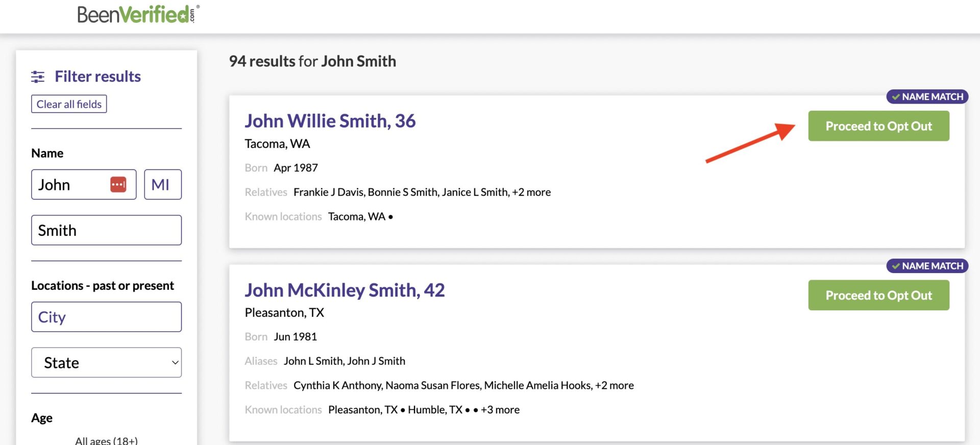This screenshot has height=445, width=980.
Task: Click the BeenVerified logo
Action: tap(138, 14)
